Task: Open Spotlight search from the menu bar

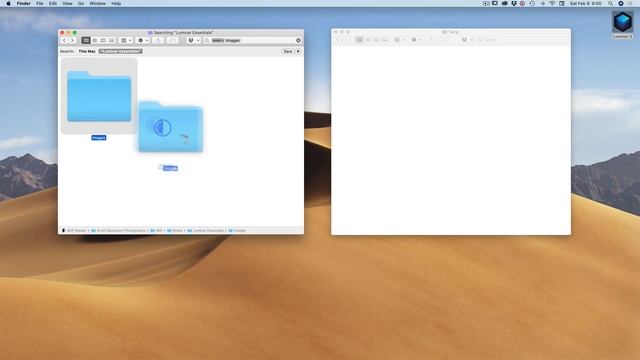Action: point(610,3)
